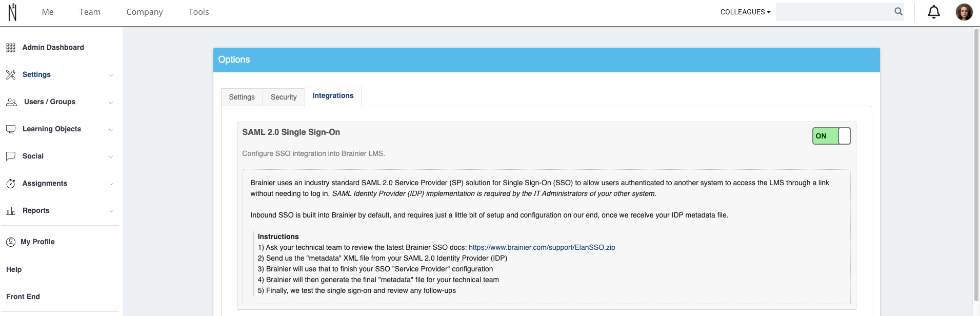This screenshot has height=316, width=980.
Task: Expand the Reports section chevron
Action: 110,211
